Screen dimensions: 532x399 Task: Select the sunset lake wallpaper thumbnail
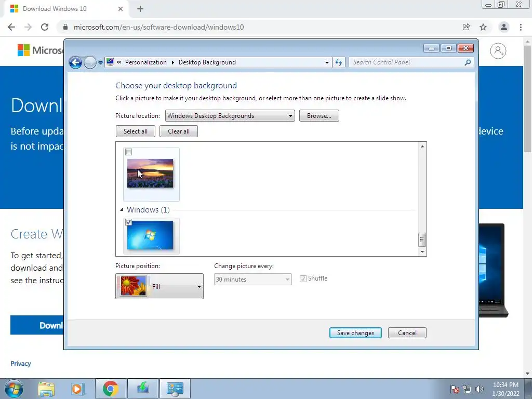point(150,173)
